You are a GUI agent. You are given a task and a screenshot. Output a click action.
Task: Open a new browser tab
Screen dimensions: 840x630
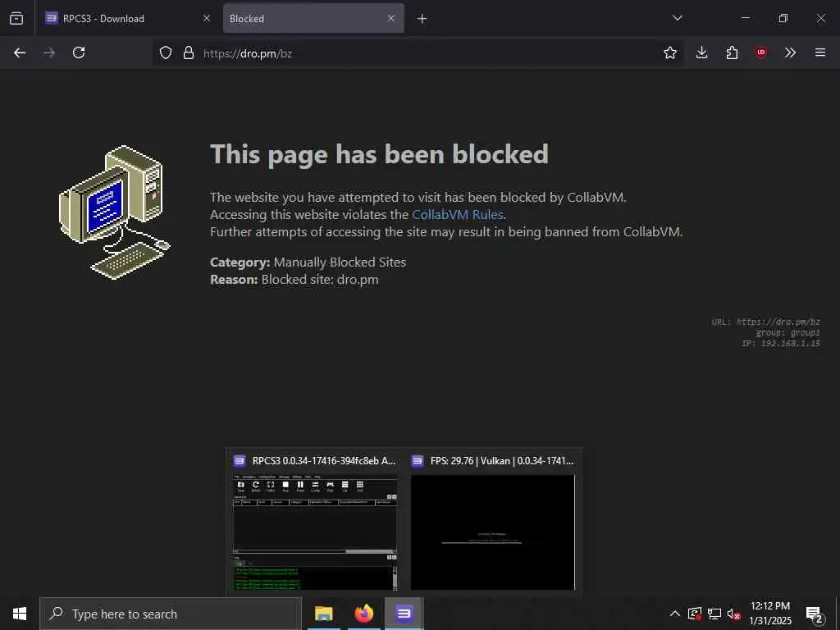[x=422, y=19]
